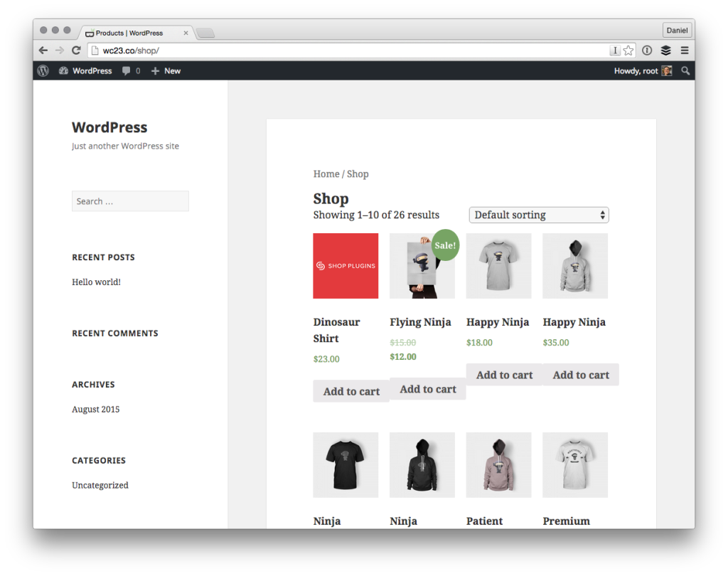Click the sidebar Search field
Viewport: 728px width, 576px height.
[130, 201]
